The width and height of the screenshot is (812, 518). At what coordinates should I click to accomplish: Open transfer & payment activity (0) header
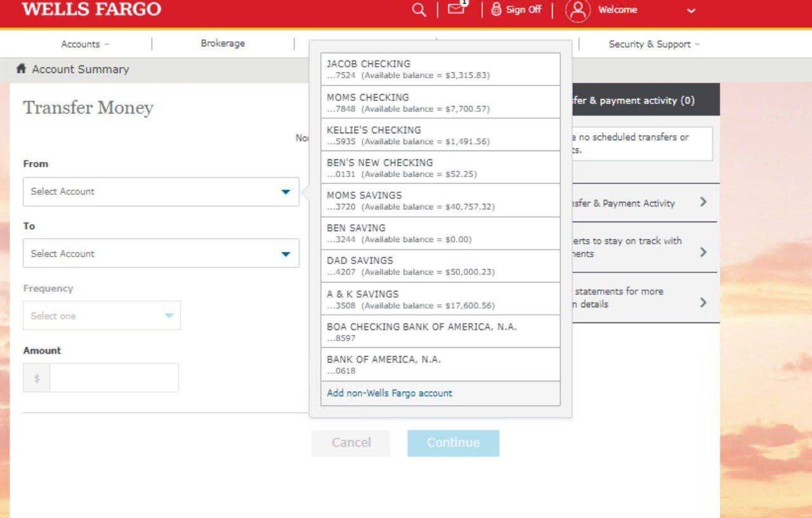click(x=646, y=100)
